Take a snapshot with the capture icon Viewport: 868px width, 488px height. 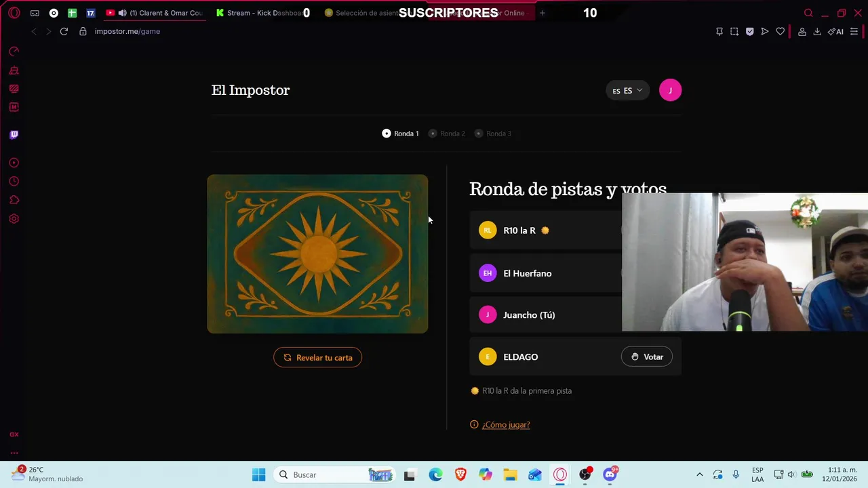point(734,31)
